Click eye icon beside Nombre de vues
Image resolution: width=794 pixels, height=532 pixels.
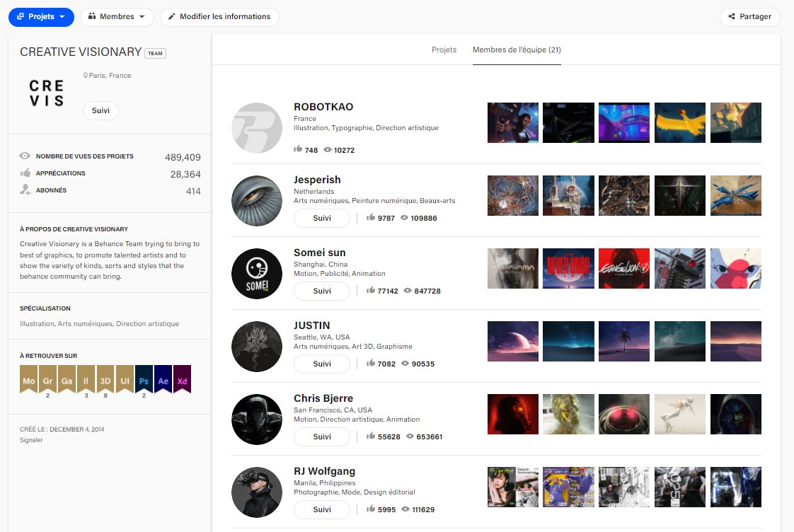coord(25,156)
